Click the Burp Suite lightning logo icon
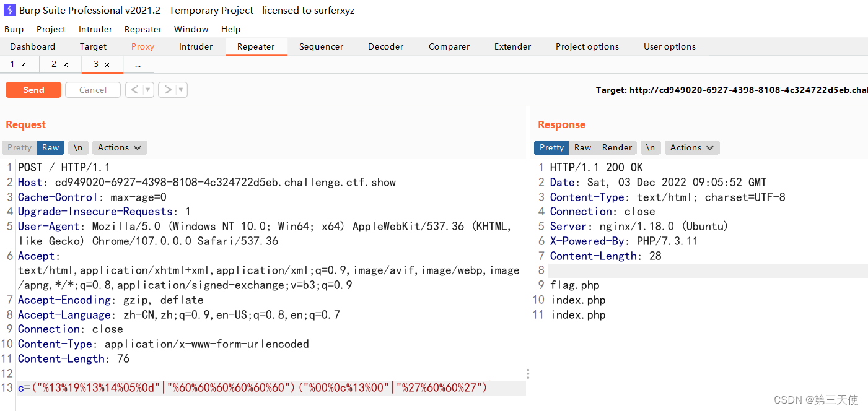Image resolution: width=868 pixels, height=411 pixels. (x=9, y=10)
